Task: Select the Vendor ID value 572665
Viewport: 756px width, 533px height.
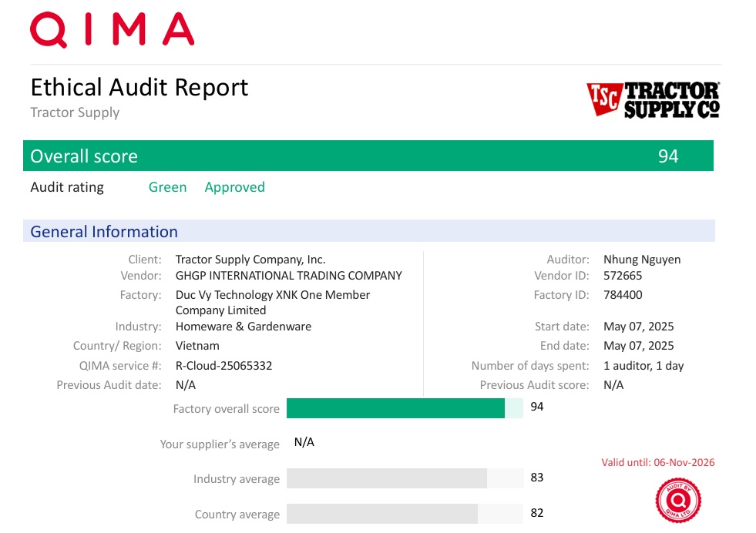Action: tap(623, 275)
